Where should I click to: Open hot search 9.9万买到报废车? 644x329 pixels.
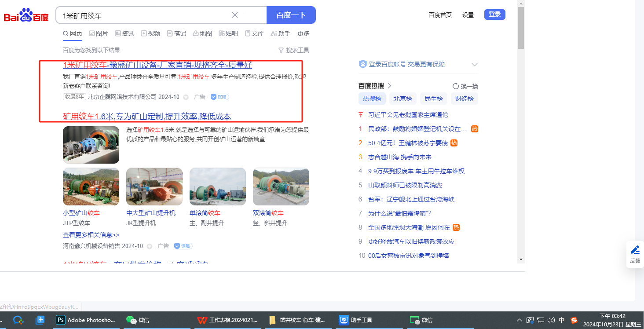pos(416,171)
